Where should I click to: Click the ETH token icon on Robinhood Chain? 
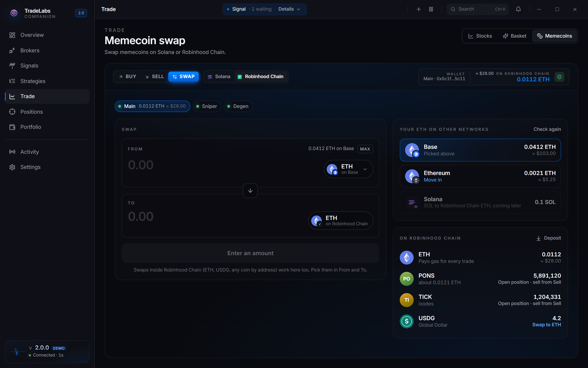[406, 258]
